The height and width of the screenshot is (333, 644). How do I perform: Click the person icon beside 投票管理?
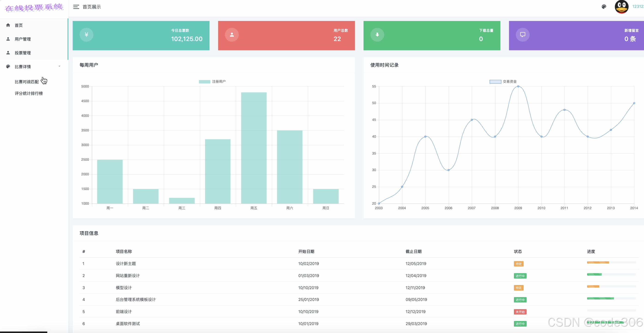click(8, 53)
